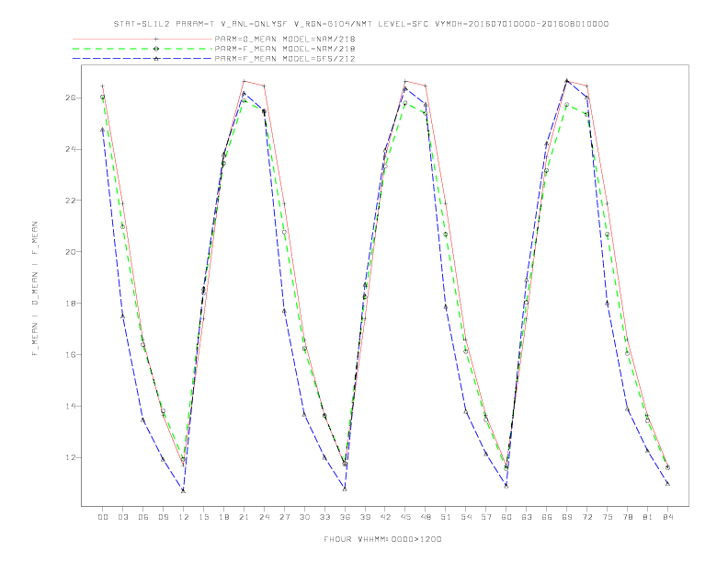The image size is (728, 563).
Task: Click forecast hour label 66 on x-axis
Action: [x=547, y=517]
